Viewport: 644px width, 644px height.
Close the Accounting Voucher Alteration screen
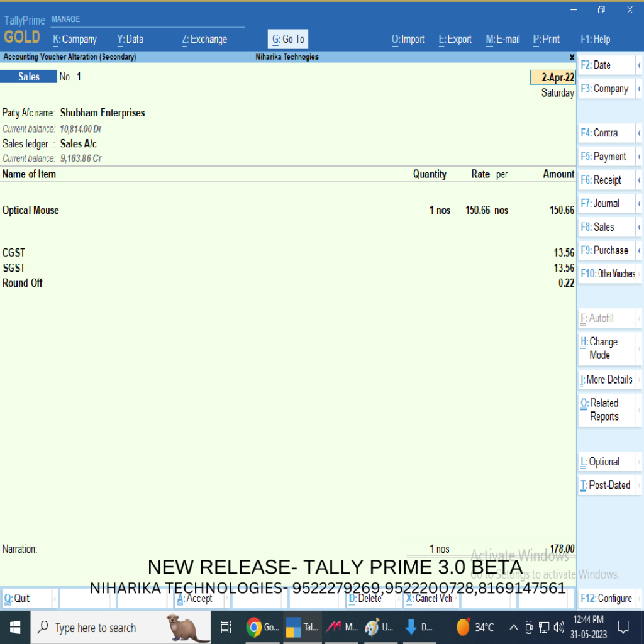572,57
